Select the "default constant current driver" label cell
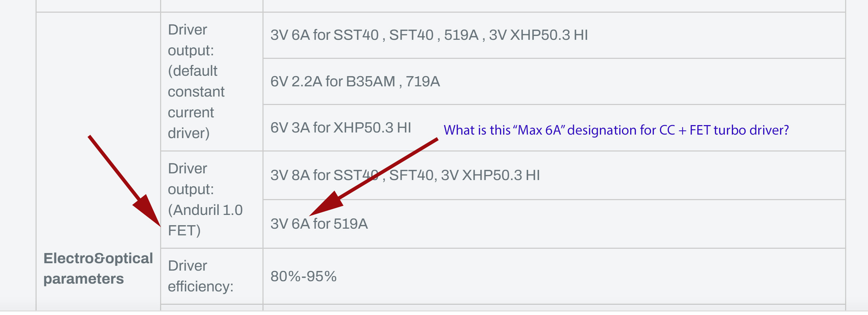This screenshot has height=315, width=868. tap(196, 81)
